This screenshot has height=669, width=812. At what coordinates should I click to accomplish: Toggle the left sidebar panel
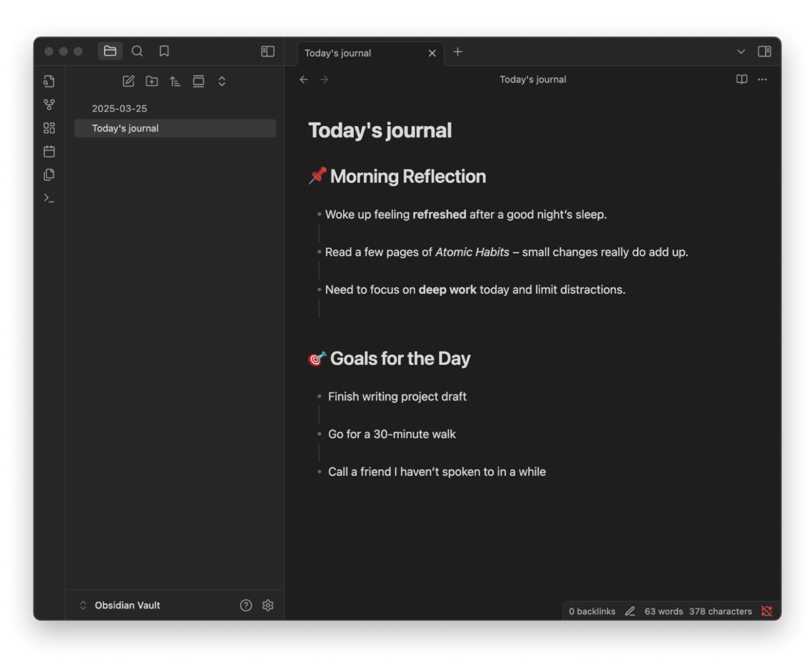click(x=268, y=51)
